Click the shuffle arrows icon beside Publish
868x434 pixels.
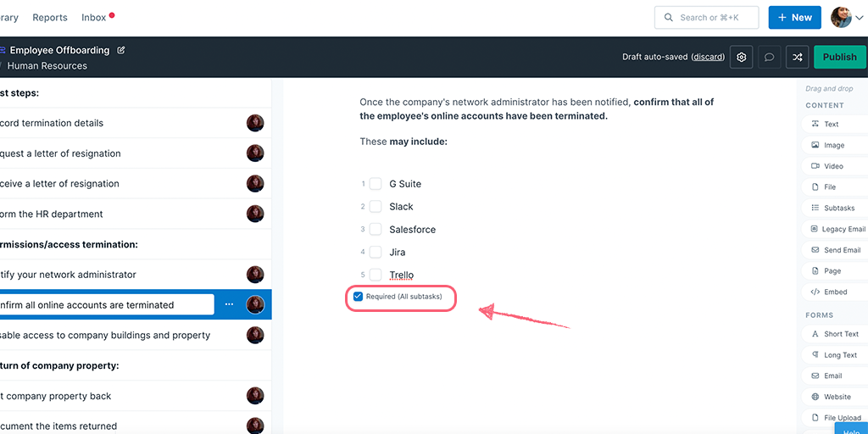click(x=797, y=57)
